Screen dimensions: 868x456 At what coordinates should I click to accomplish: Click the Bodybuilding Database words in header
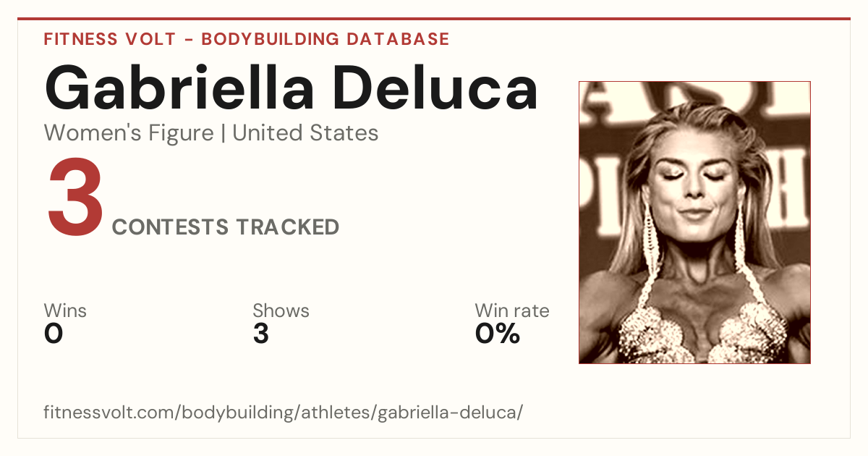click(x=325, y=39)
